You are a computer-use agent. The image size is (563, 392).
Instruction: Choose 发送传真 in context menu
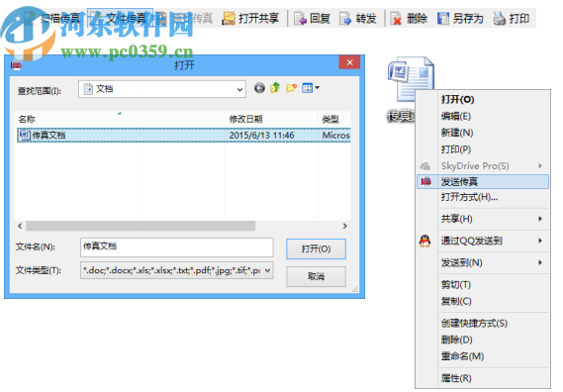point(483,182)
